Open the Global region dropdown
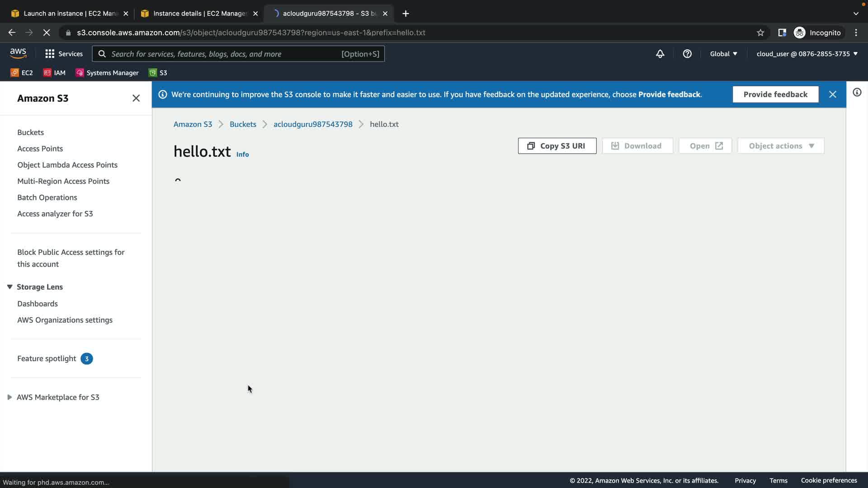 tap(723, 54)
